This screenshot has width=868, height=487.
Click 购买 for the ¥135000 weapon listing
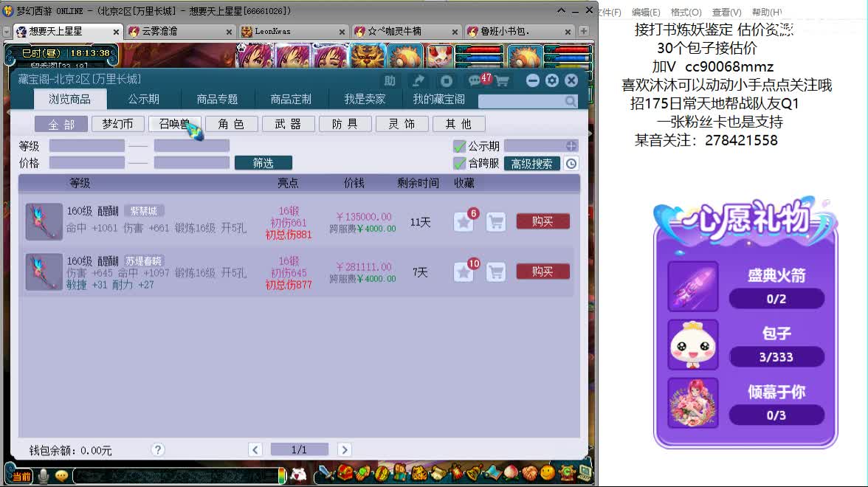pyautogui.click(x=543, y=221)
